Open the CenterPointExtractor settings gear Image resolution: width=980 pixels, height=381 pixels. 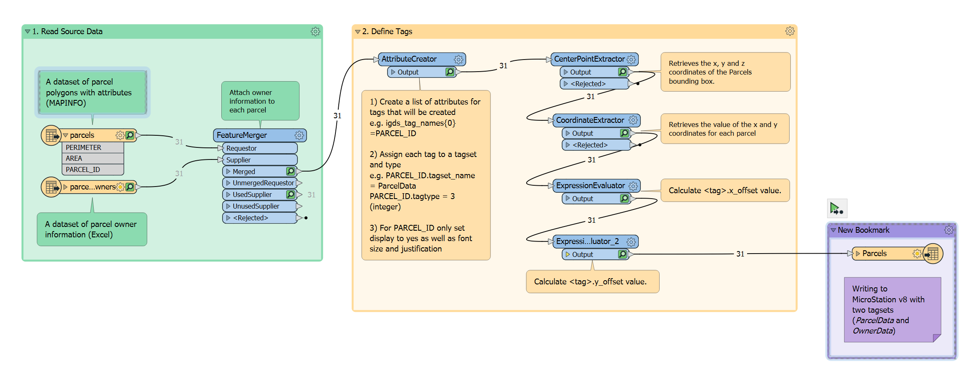coord(631,59)
